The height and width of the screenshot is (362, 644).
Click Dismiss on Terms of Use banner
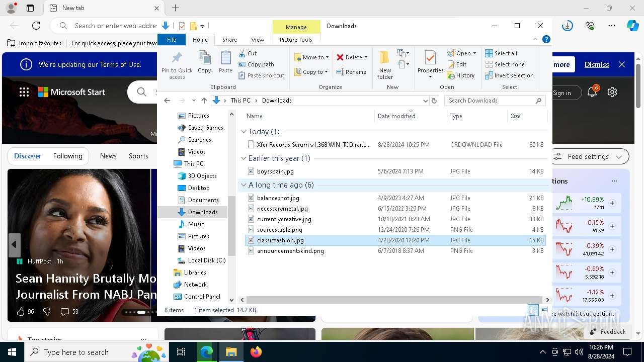click(597, 64)
